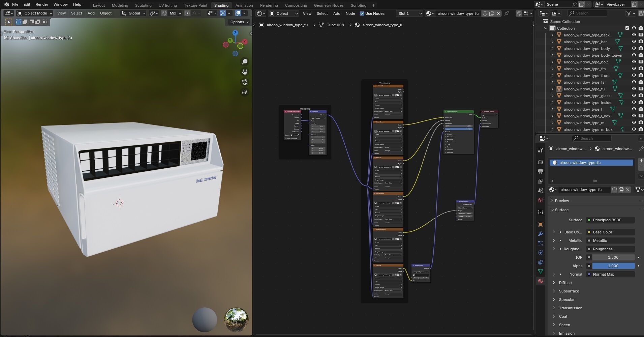Select the pan hand tool in viewport
644x337 pixels.
tap(245, 72)
